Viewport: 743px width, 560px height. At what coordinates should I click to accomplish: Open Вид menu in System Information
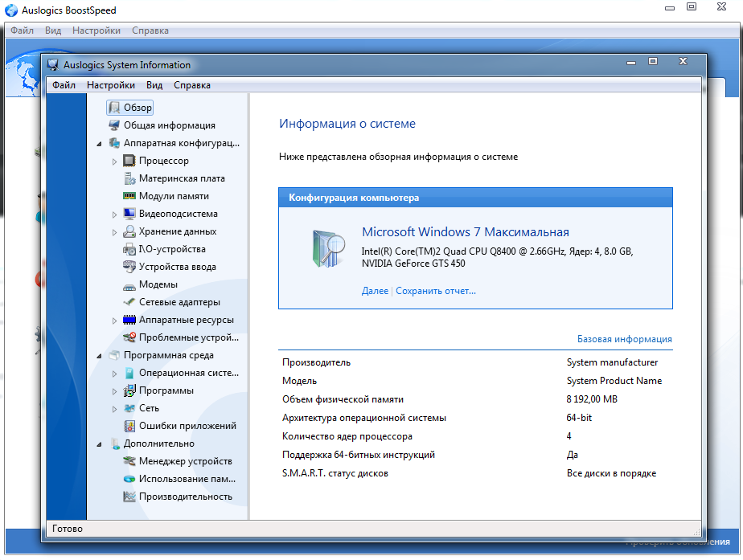click(x=154, y=85)
